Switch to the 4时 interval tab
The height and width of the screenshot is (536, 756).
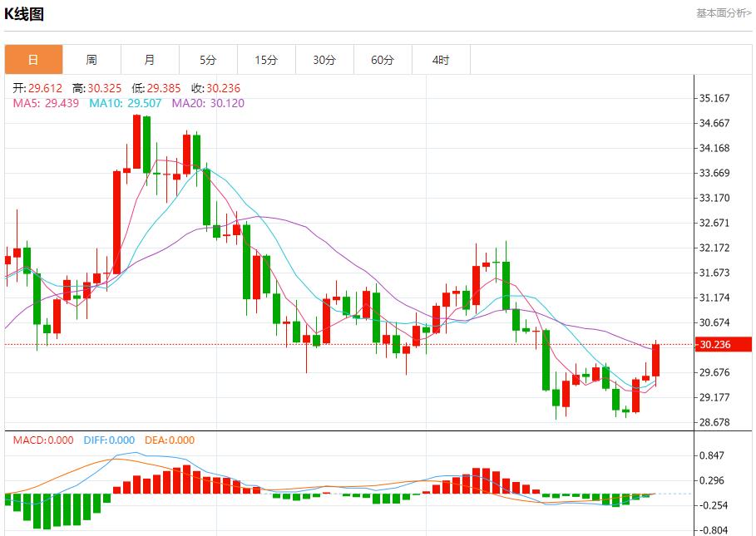[x=441, y=60]
